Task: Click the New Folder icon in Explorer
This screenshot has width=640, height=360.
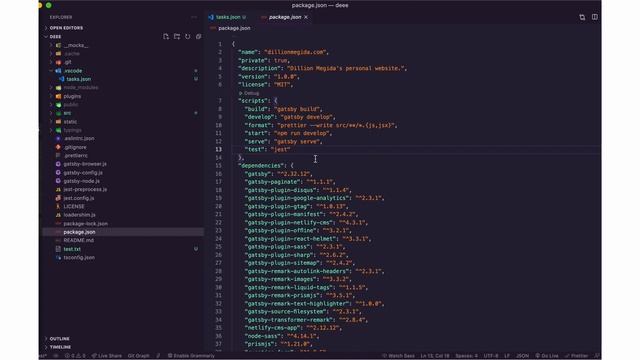Action: coord(177,37)
